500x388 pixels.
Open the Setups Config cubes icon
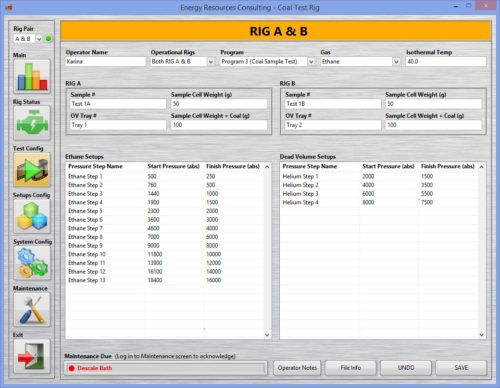coord(32,216)
